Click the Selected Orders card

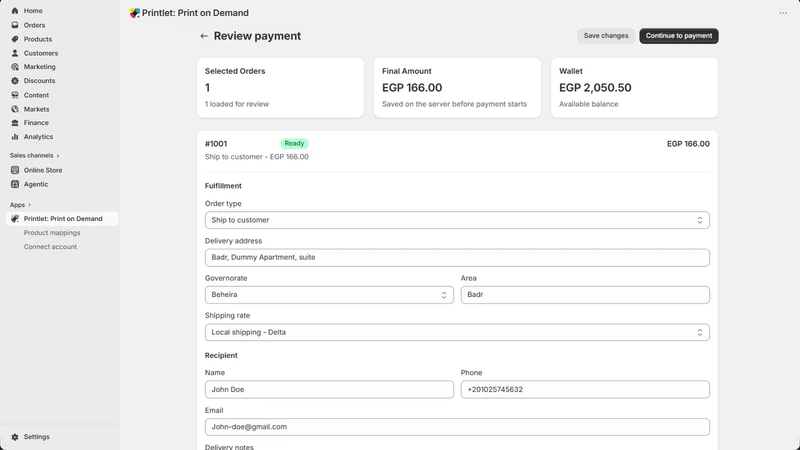pyautogui.click(x=281, y=88)
